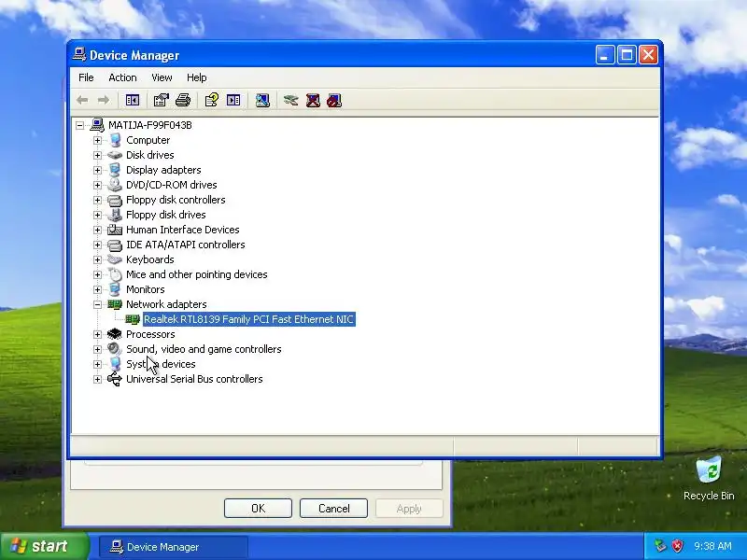Click the Print toolbar icon
The image size is (747, 560).
pyautogui.click(x=183, y=100)
